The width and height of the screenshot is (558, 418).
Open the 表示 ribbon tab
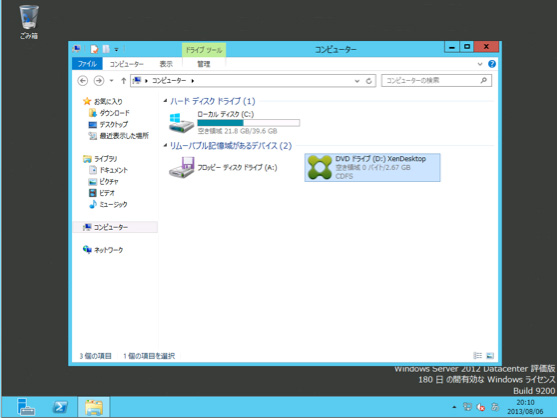(x=166, y=64)
